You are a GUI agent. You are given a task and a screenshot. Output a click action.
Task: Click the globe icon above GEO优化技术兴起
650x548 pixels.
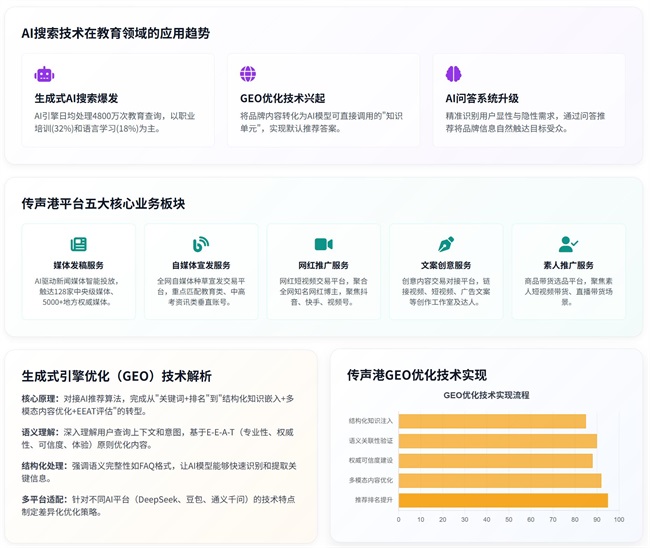coord(248,74)
